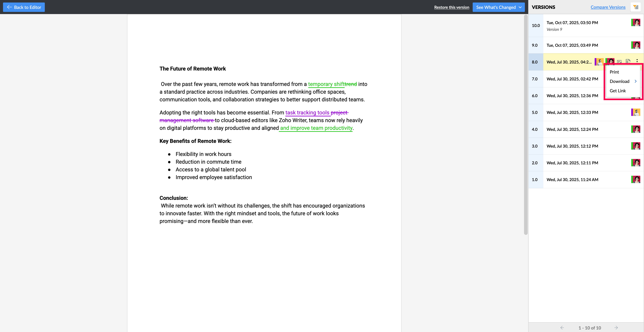Click Back to Editor button

24,7
